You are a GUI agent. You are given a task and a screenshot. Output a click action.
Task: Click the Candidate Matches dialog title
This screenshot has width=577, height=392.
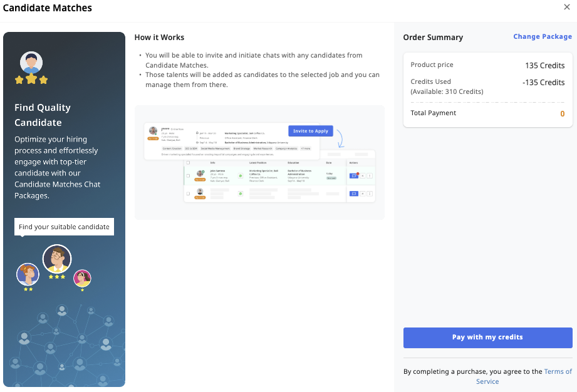point(47,8)
